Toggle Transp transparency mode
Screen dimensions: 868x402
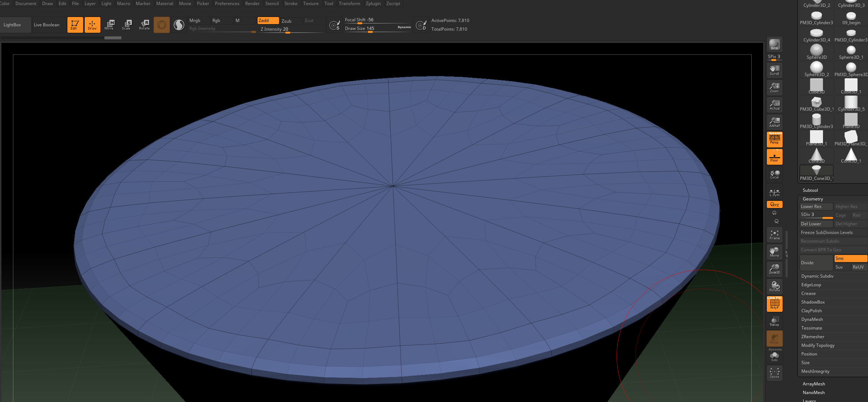click(x=774, y=321)
